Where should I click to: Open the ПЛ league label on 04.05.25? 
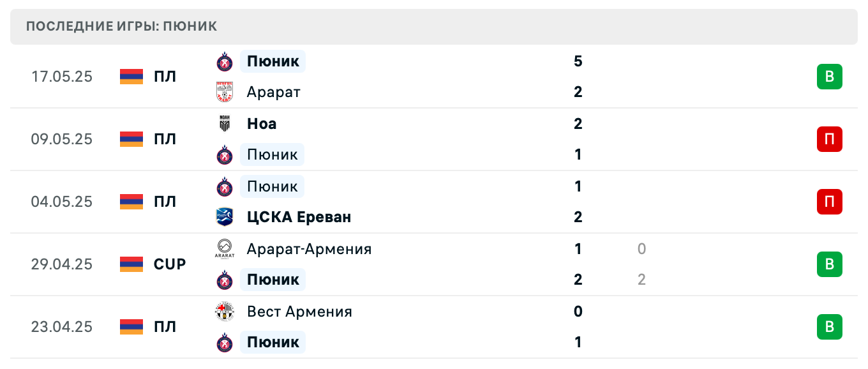pyautogui.click(x=166, y=202)
